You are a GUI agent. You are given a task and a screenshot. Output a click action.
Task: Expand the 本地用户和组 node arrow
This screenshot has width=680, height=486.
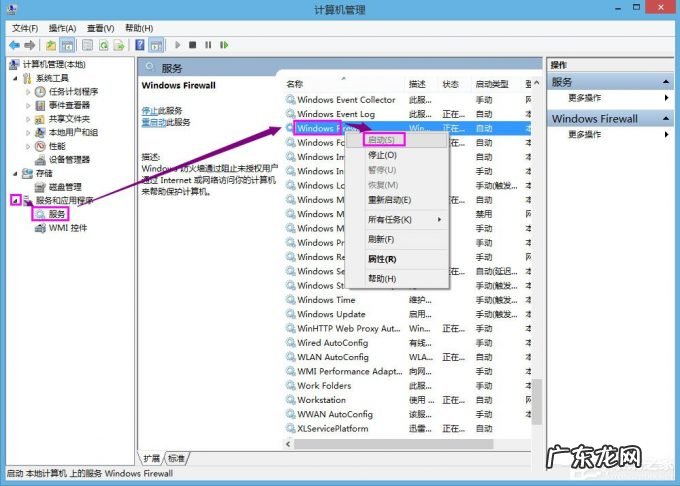(28, 132)
